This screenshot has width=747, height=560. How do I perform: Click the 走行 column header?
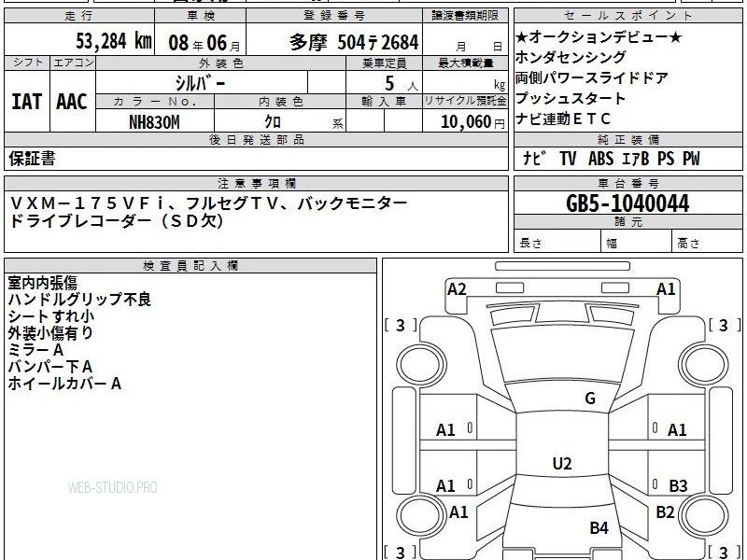pos(79,16)
